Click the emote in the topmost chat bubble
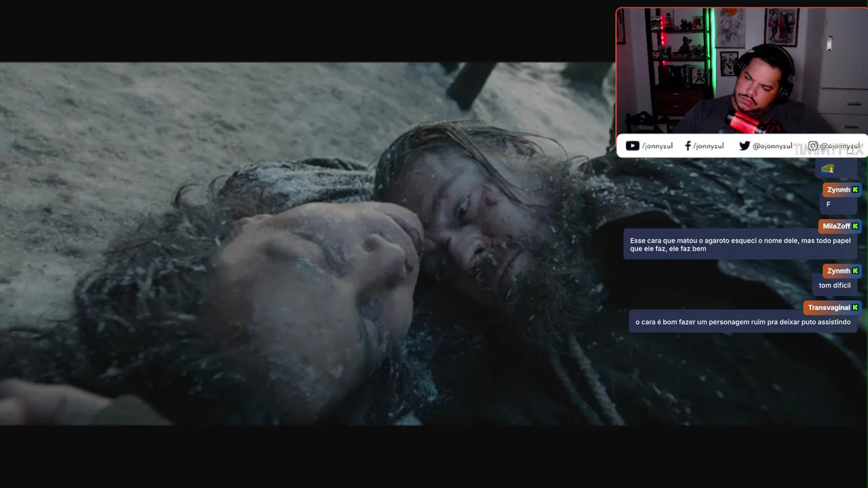 pos(827,168)
